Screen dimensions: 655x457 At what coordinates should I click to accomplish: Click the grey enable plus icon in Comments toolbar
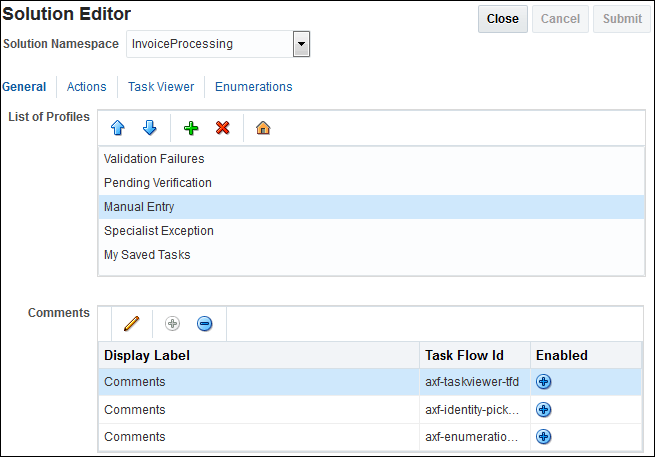(x=173, y=324)
